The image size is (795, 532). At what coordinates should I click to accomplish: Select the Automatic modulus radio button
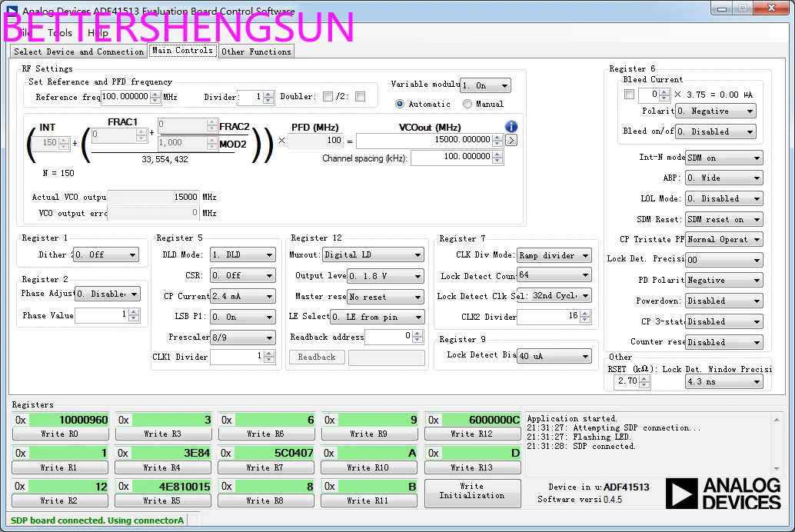(x=400, y=104)
